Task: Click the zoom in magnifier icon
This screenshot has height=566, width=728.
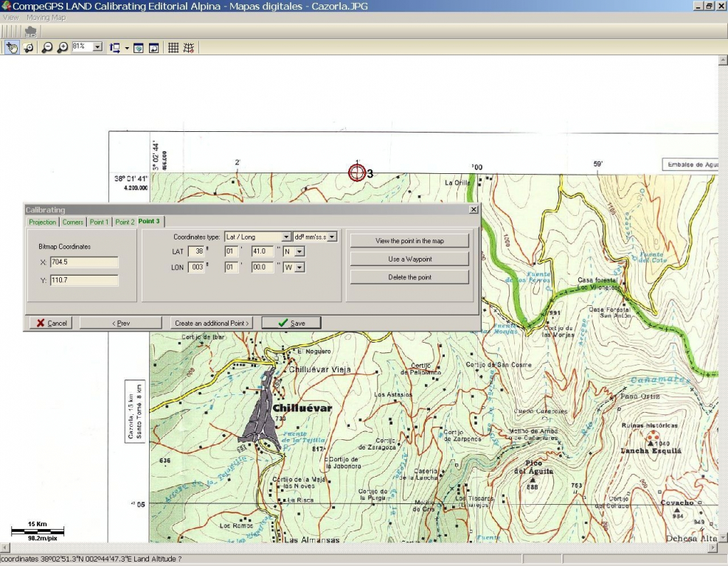Action: [62, 47]
